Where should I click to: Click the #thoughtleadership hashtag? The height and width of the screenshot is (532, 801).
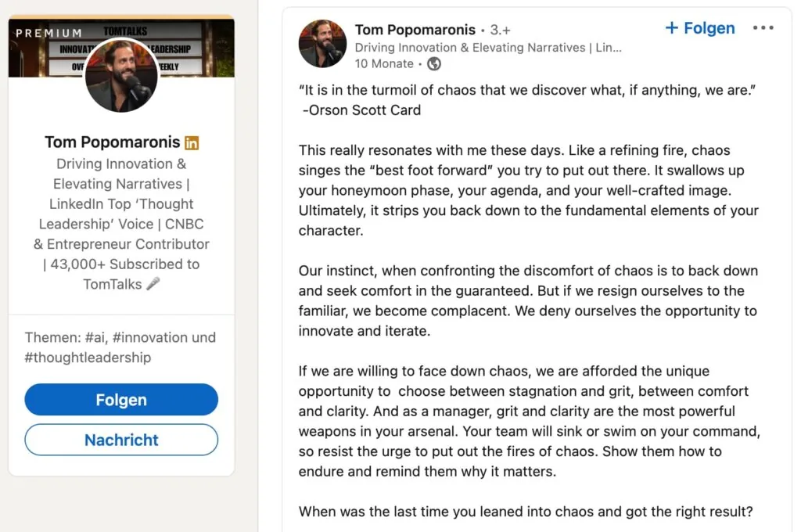coord(88,358)
